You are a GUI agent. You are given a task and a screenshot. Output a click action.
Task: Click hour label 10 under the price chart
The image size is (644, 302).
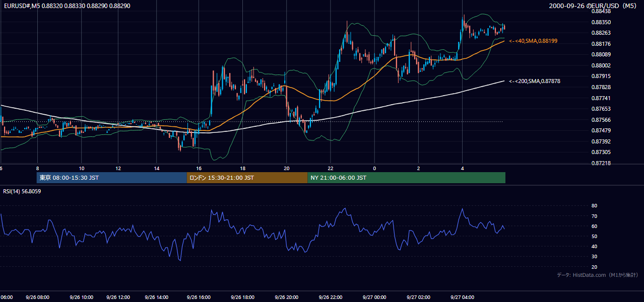pos(81,169)
